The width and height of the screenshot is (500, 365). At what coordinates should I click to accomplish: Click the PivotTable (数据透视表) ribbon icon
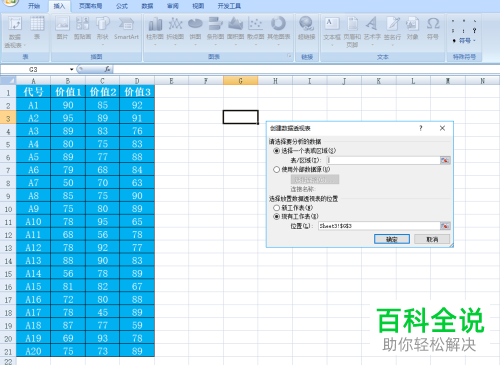[14, 32]
